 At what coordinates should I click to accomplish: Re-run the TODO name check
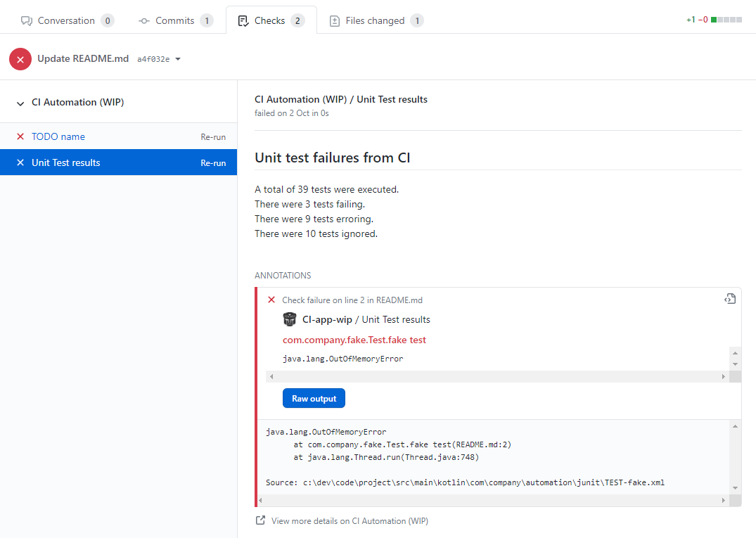[x=213, y=137]
